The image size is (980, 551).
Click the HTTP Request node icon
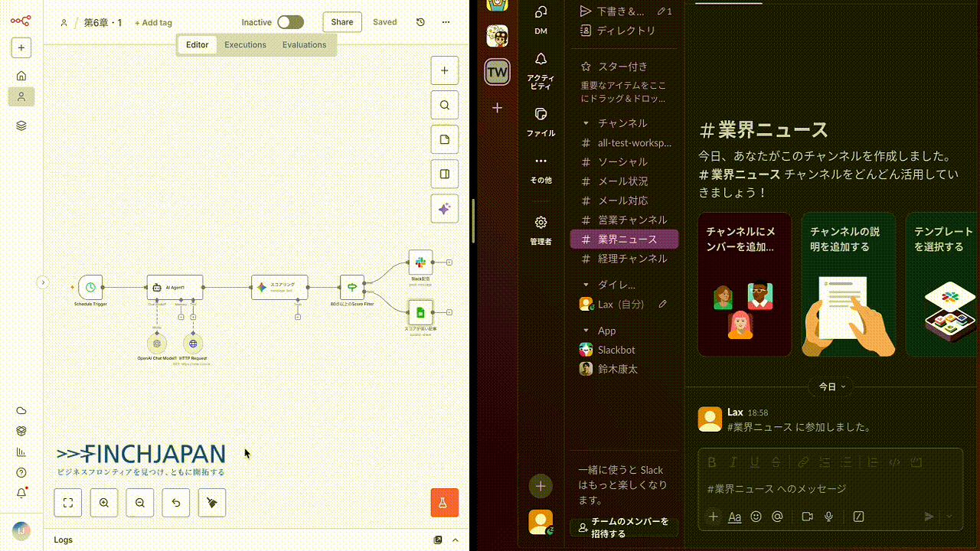(x=193, y=344)
